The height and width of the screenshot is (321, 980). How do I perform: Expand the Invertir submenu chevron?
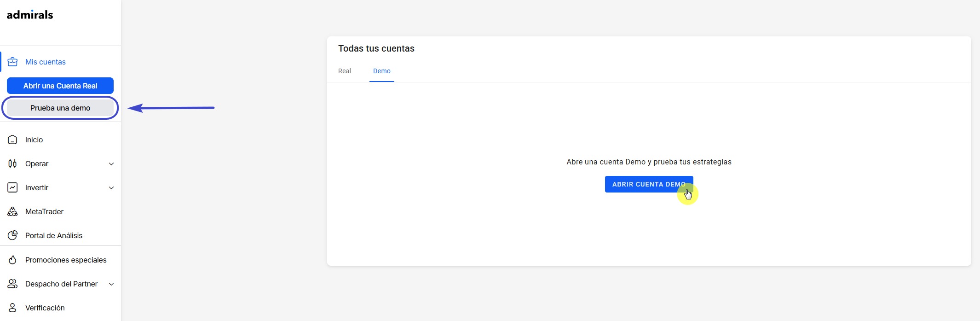(111, 188)
